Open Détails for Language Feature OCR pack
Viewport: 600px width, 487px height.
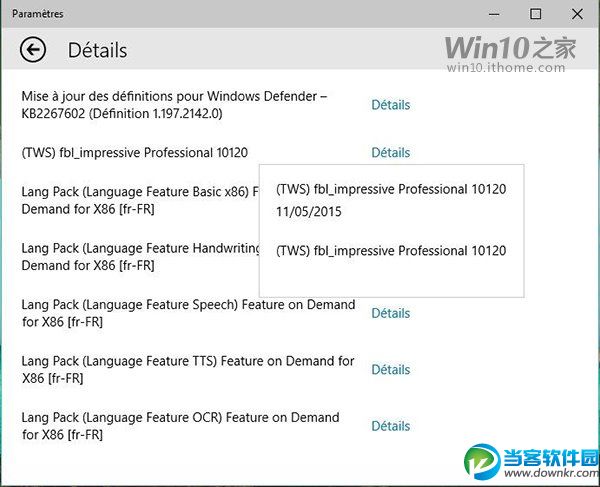coord(391,426)
